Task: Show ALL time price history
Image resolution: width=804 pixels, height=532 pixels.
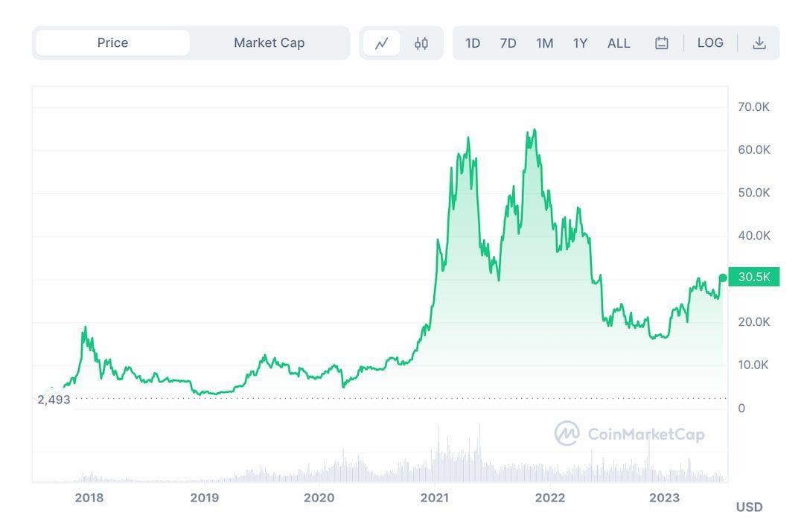Action: pyautogui.click(x=619, y=43)
